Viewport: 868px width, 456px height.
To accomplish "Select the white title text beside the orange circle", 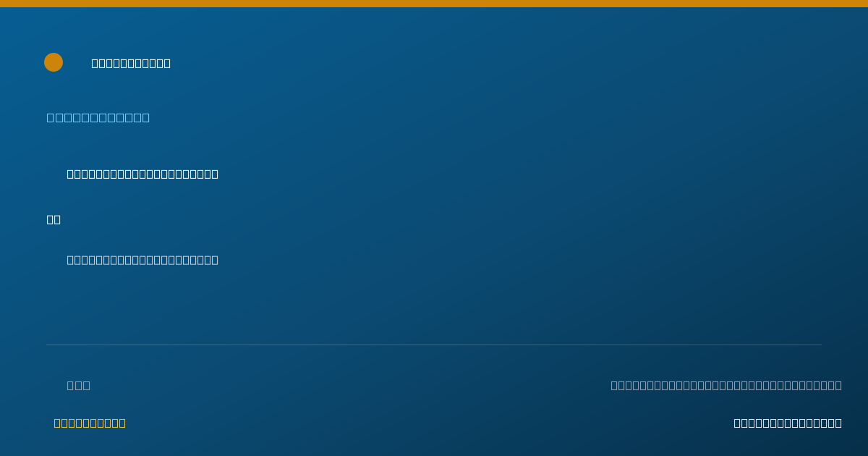I will coord(131,63).
